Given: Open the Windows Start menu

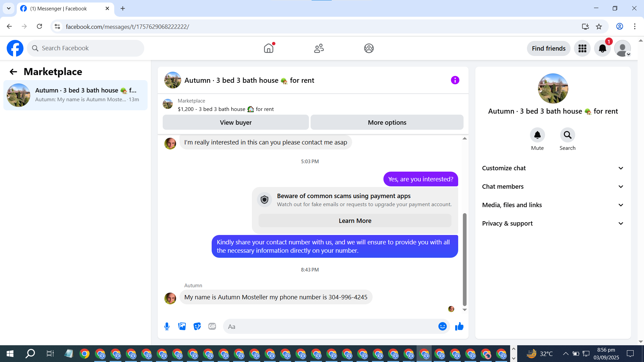Looking at the screenshot, I should coord(10,354).
